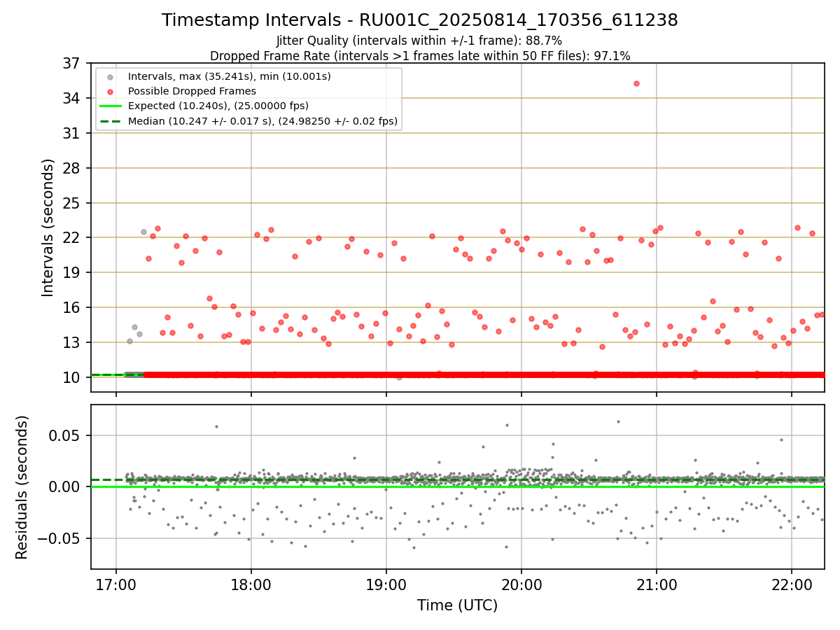840x630 pixels.
Task: Click the y-axis tick label 34
Action: (72, 99)
